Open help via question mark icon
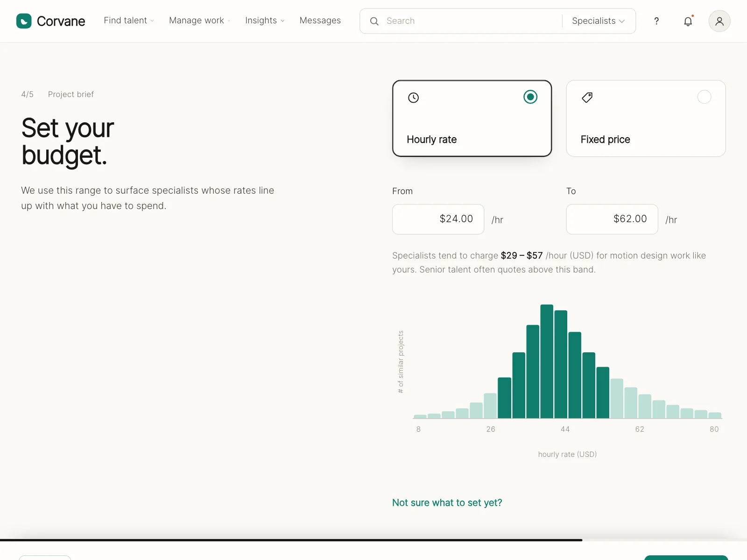 tap(656, 21)
